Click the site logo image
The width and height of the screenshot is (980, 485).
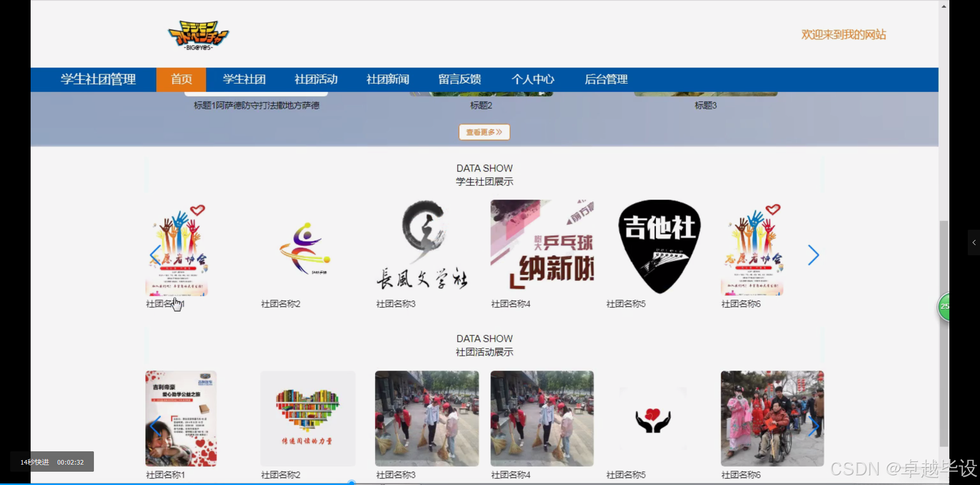tap(199, 34)
